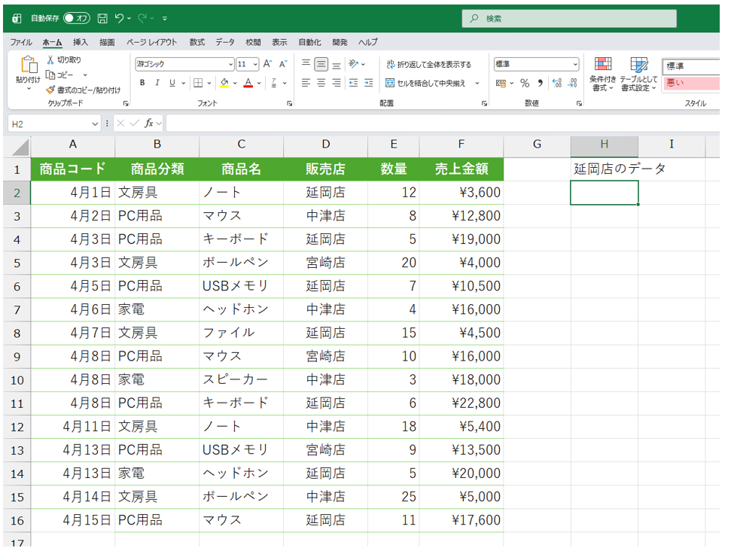Click the Cut scissors icon
731x560 pixels.
50,59
